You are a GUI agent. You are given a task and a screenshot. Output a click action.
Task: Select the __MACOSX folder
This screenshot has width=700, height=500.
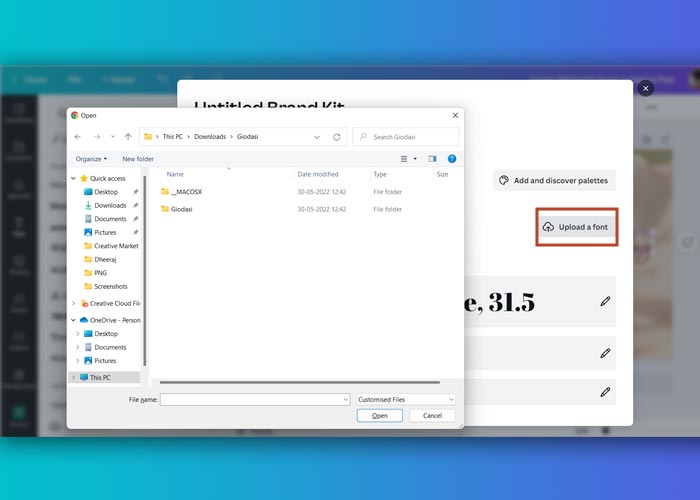click(x=181, y=192)
